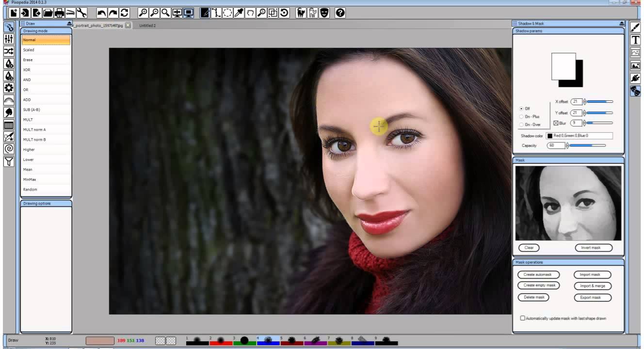This screenshot has height=349, width=644.
Task: Click the current color swatch in status bar
Action: (100, 341)
